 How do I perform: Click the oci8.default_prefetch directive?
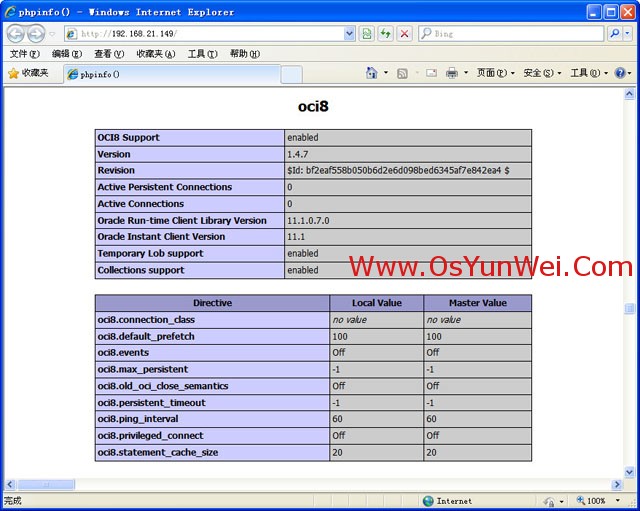[146, 336]
